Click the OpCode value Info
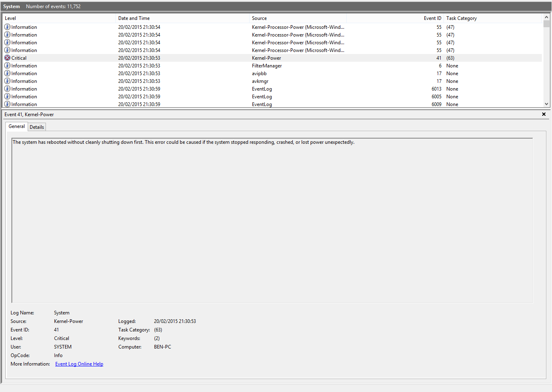 coord(58,355)
